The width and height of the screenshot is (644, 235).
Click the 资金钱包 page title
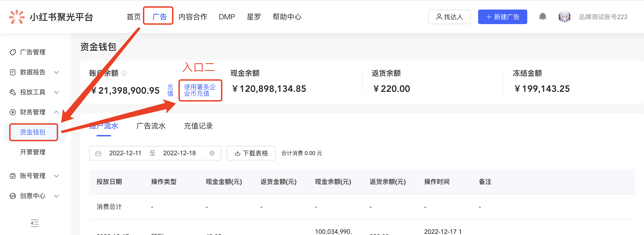point(98,47)
